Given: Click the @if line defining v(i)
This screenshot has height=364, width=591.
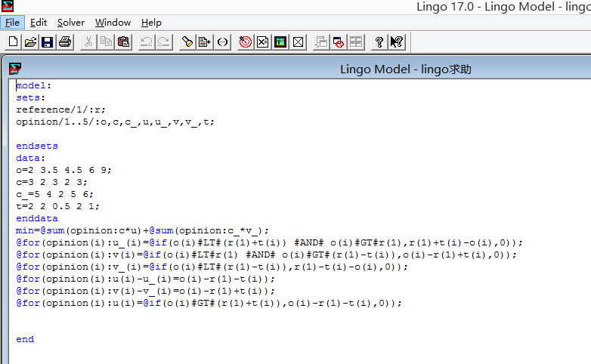Looking at the screenshot, I should pyautogui.click(x=267, y=254).
